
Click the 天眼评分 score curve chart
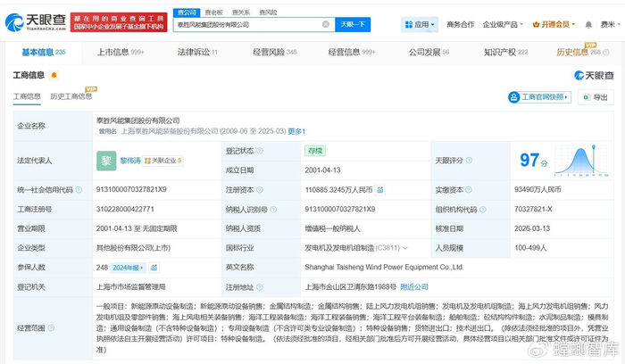[x=581, y=161]
